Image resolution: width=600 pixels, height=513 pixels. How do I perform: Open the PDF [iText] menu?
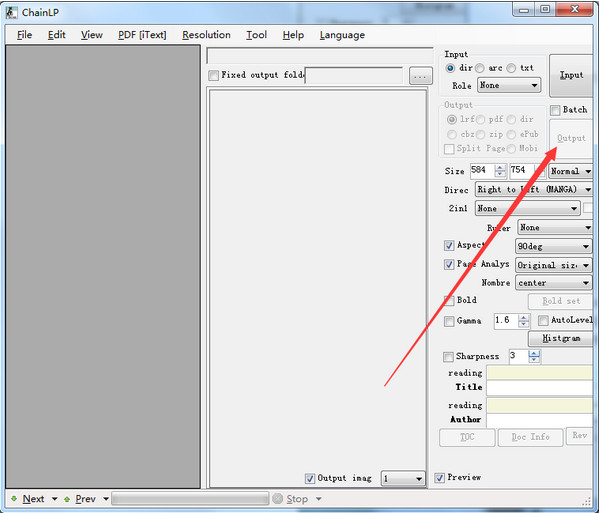[141, 35]
